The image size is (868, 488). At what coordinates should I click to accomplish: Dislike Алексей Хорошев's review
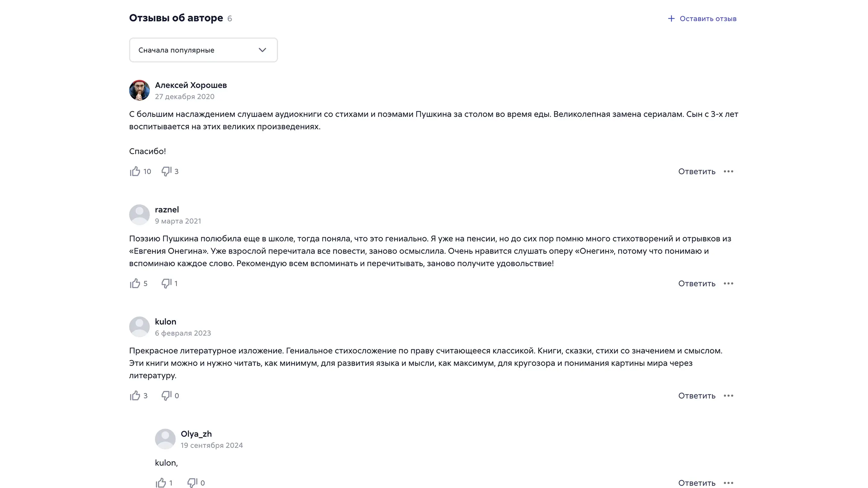tap(166, 171)
